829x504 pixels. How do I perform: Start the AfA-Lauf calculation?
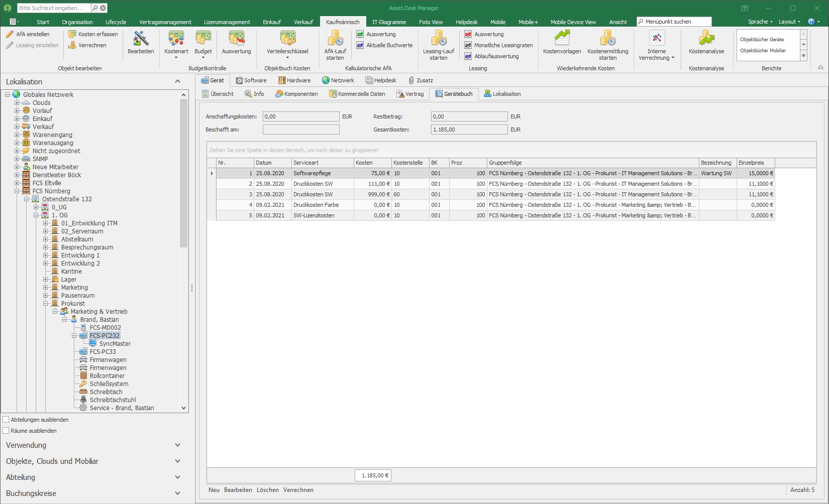(x=335, y=44)
